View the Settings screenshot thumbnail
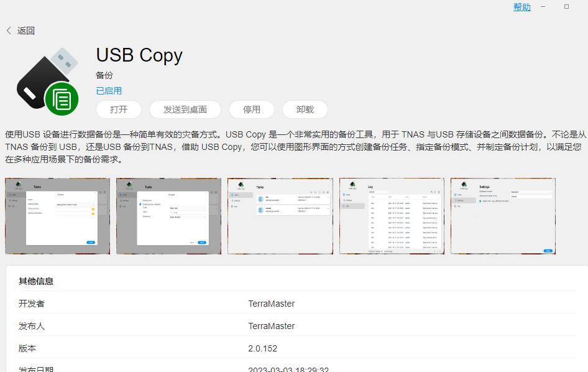Image resolution: width=588 pixels, height=372 pixels. 502,215
